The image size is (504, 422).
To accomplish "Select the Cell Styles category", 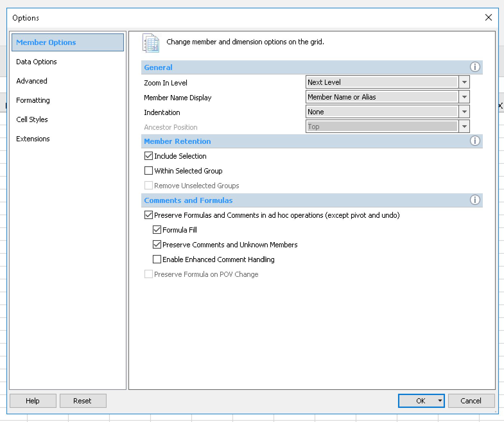I will point(32,119).
